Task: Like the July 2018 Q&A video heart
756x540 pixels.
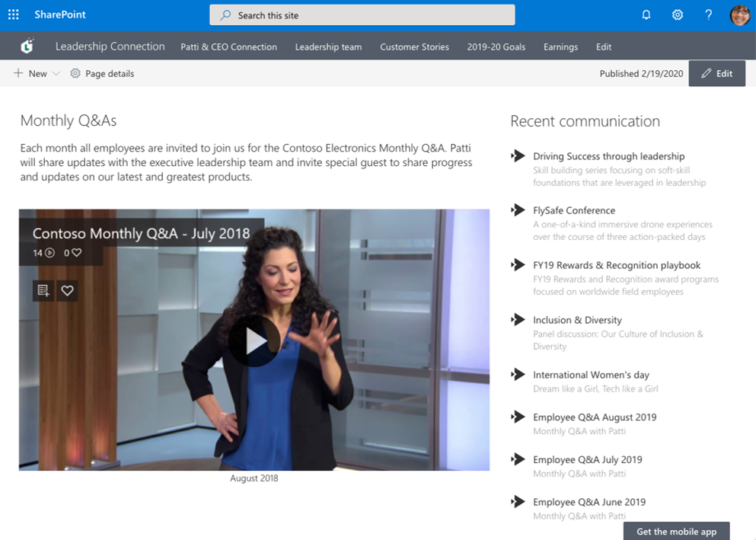Action: point(67,290)
